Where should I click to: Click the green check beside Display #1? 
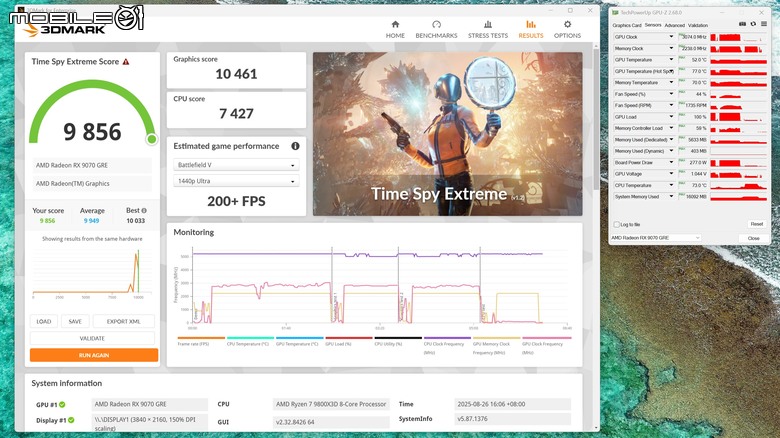click(71, 420)
